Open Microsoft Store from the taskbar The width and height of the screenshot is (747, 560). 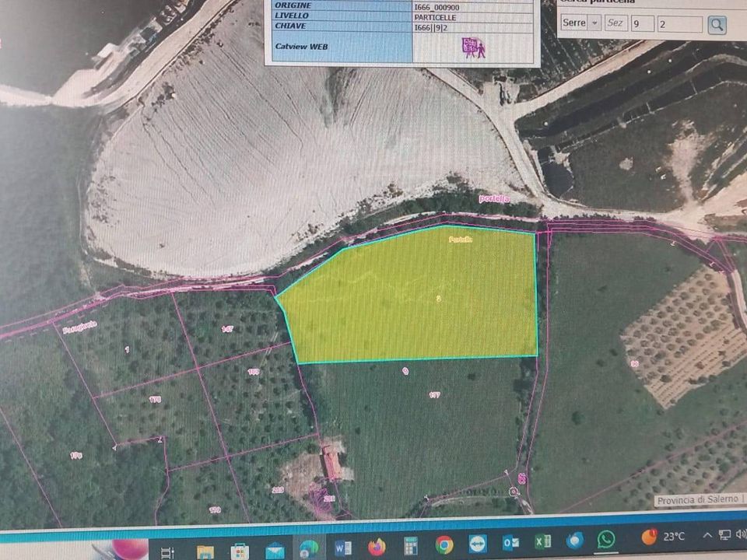[x=239, y=551]
